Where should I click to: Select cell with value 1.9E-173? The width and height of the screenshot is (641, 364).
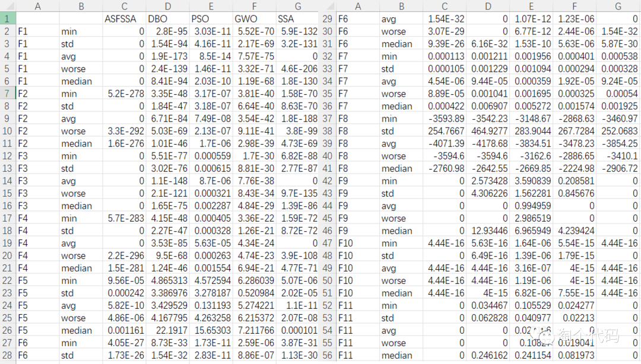click(x=167, y=56)
